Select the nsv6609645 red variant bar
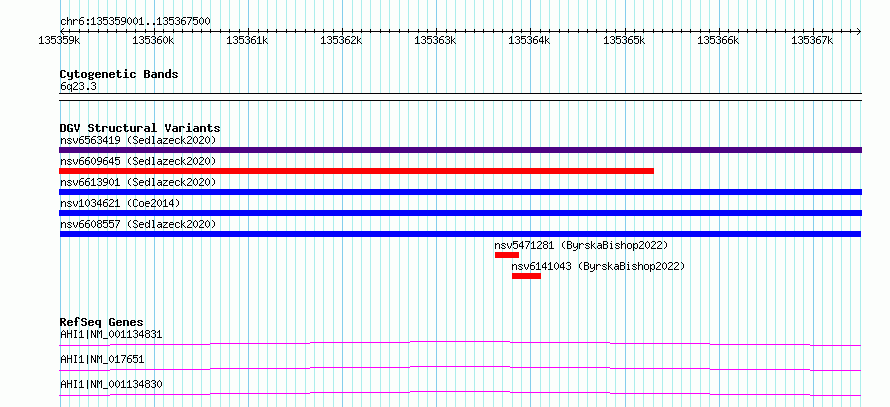The width and height of the screenshot is (890, 407). click(356, 171)
